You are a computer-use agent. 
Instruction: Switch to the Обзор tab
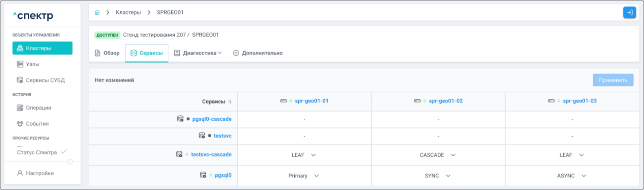(107, 53)
